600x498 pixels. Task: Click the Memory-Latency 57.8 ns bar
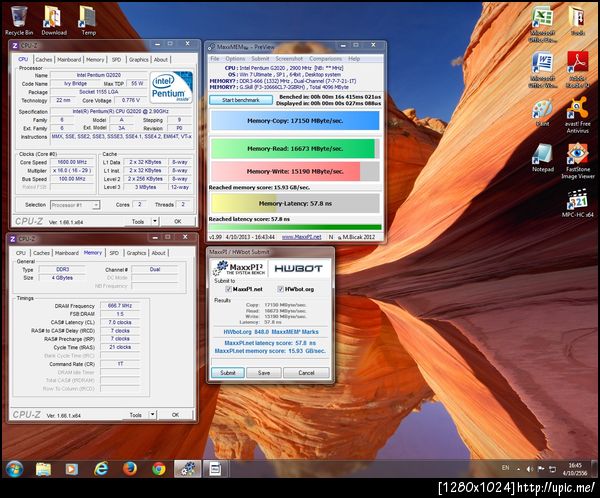coord(295,203)
